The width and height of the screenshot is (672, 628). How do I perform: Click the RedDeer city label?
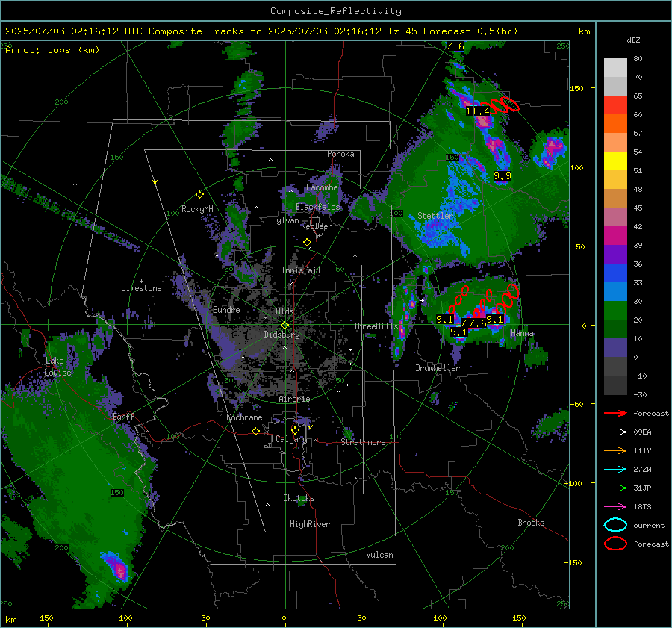click(x=317, y=226)
